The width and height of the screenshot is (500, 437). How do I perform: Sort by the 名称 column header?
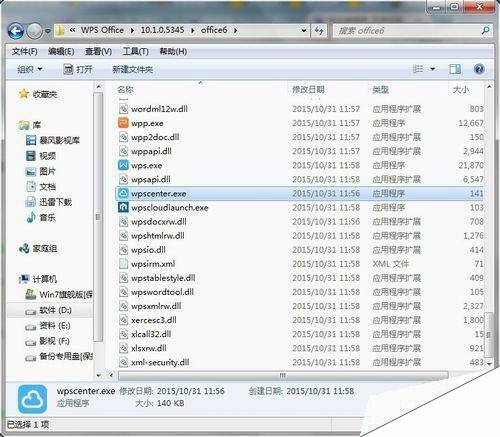[125, 89]
